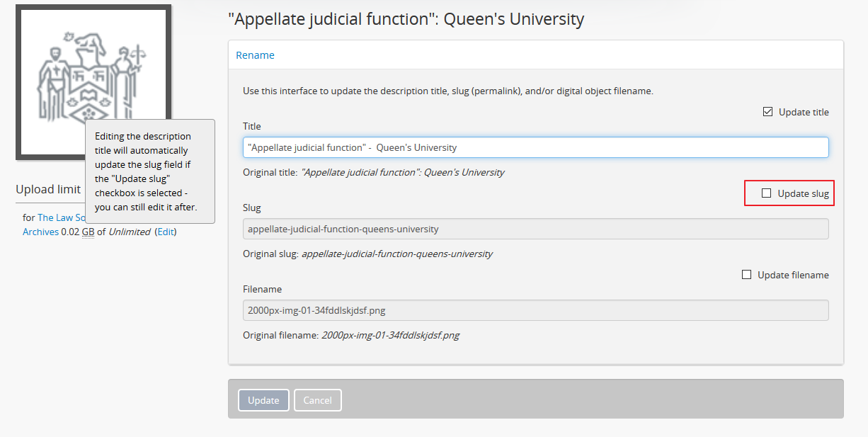Click the GB unit abbreviation
Viewport: 868px width, 437px height.
[88, 232]
